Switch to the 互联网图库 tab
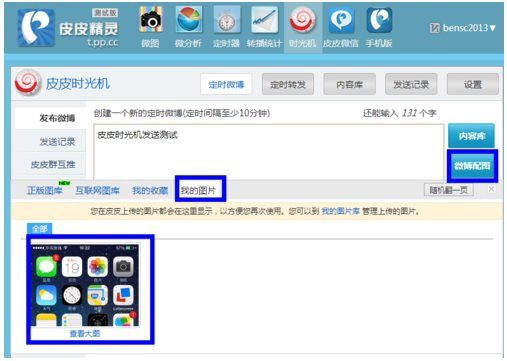Viewport: 507px width, 361px height. click(97, 191)
